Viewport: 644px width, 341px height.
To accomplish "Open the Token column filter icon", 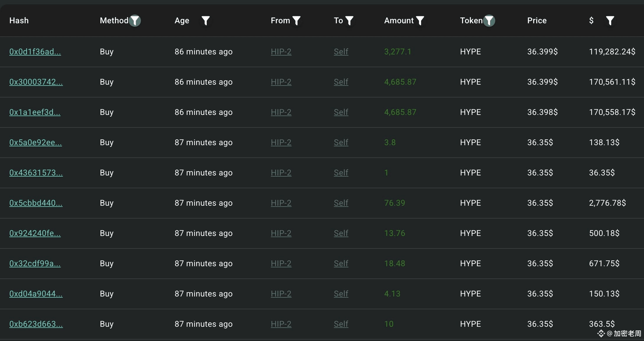I will coord(489,21).
